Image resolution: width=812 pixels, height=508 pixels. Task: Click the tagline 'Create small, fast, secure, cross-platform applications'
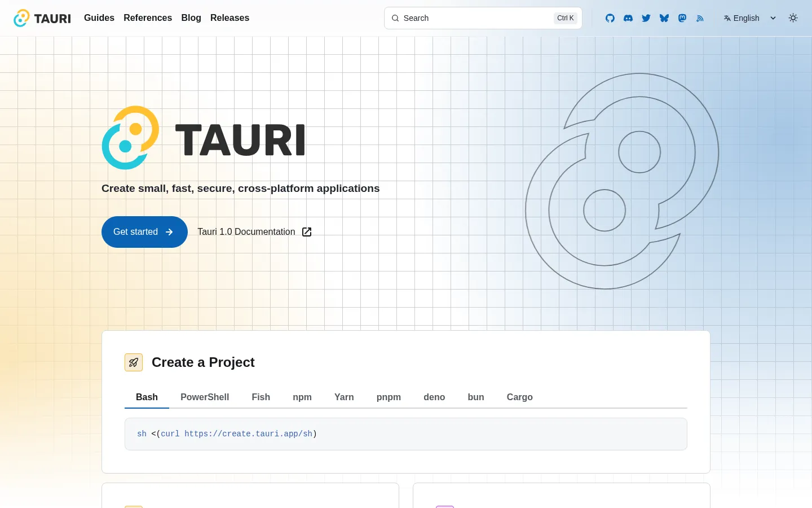click(241, 189)
